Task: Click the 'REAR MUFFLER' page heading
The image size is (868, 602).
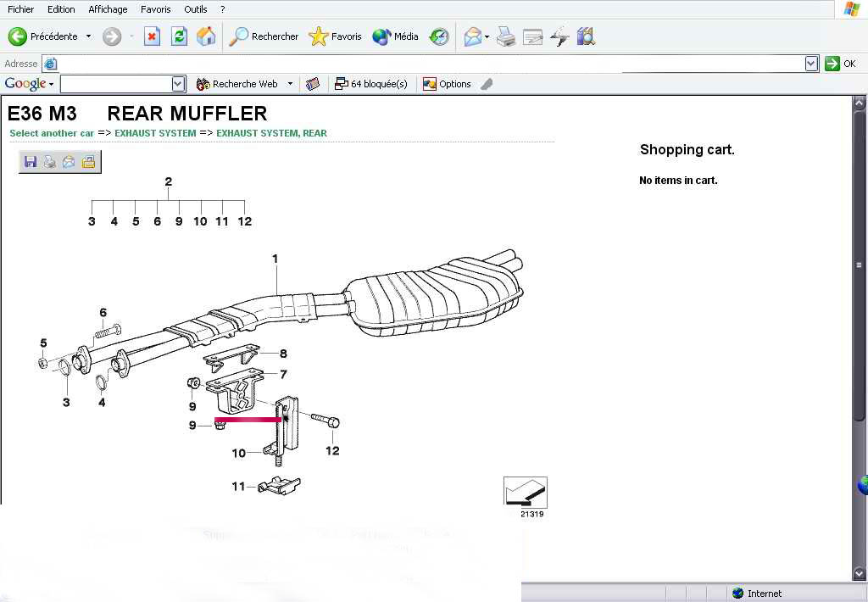Action: (x=187, y=114)
